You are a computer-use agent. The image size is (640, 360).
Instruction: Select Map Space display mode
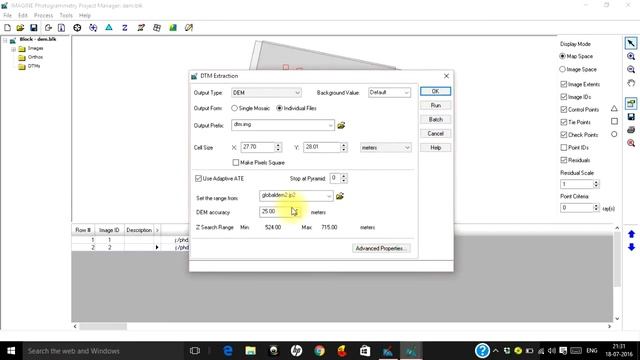562,56
